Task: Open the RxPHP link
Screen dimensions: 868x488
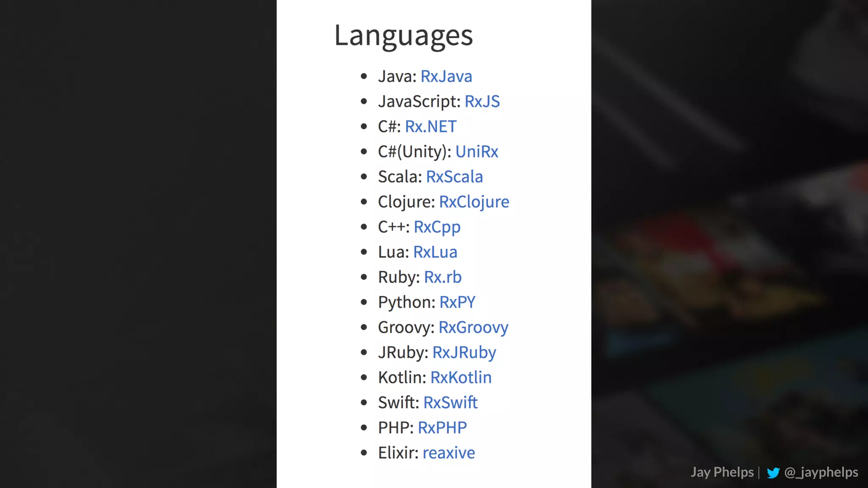Action: click(x=442, y=427)
